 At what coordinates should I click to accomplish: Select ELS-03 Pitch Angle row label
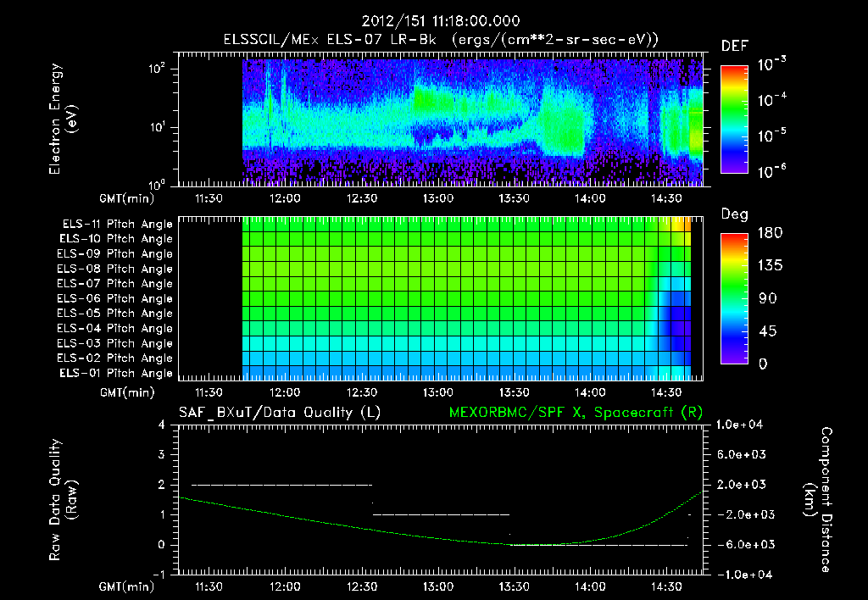(114, 344)
